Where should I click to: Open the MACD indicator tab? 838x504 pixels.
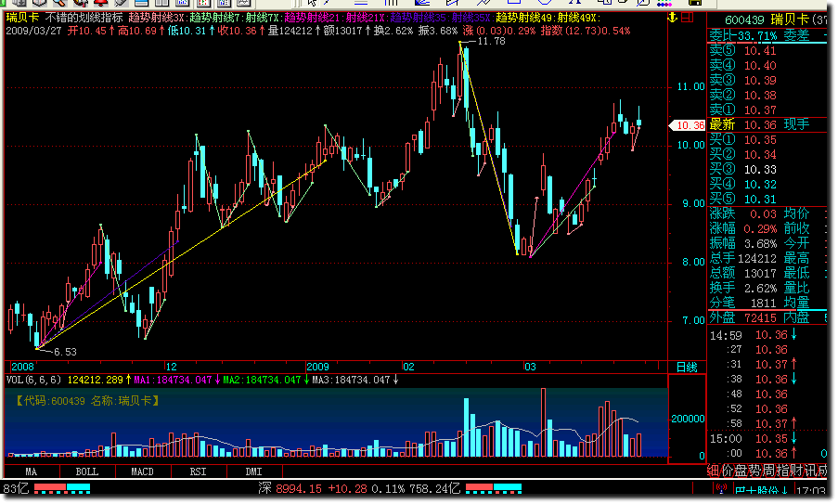pyautogui.click(x=142, y=472)
